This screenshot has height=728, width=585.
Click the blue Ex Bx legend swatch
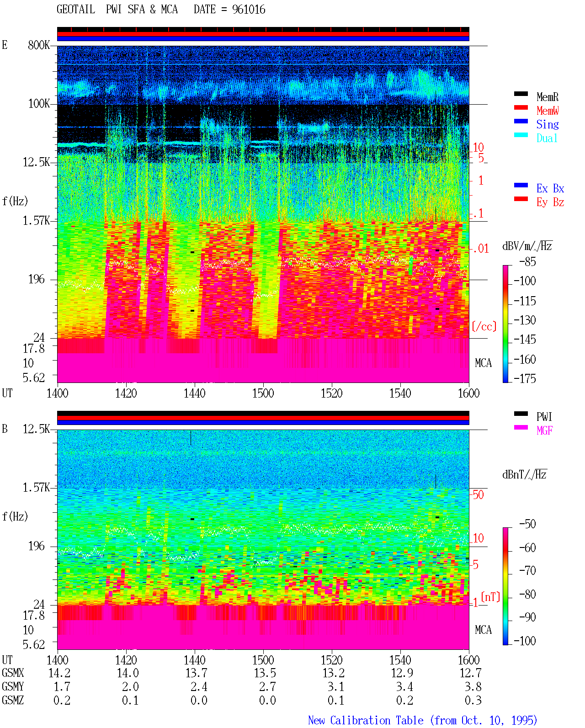521,185
